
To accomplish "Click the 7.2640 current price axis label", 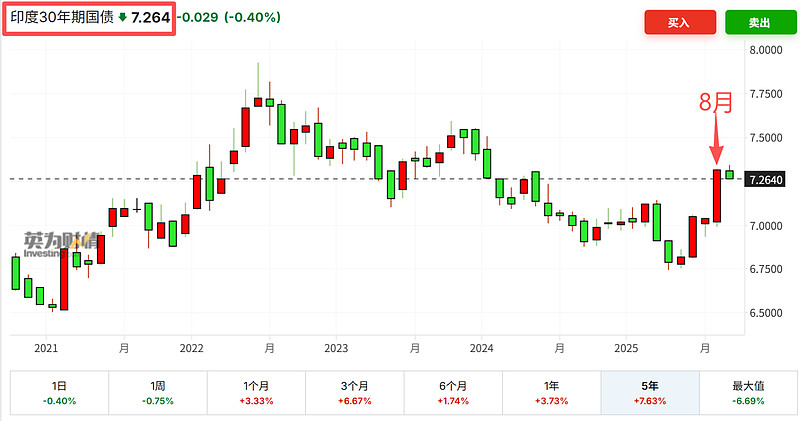I will pos(764,180).
